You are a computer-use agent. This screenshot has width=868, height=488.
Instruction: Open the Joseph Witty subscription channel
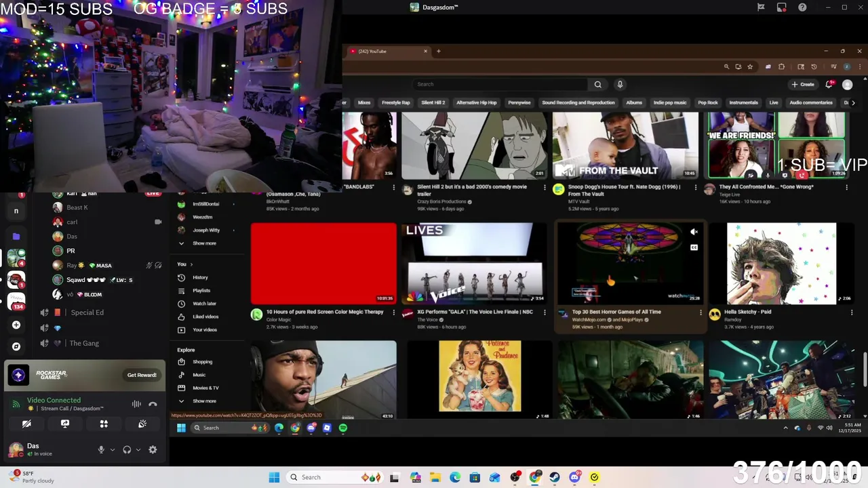click(206, 230)
